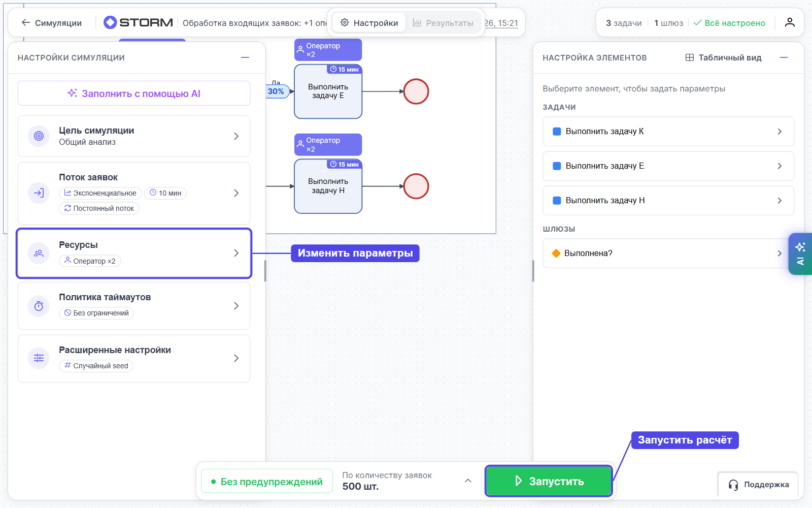Click the Расширенные настройки sliders icon
812x508 pixels.
pyautogui.click(x=39, y=358)
